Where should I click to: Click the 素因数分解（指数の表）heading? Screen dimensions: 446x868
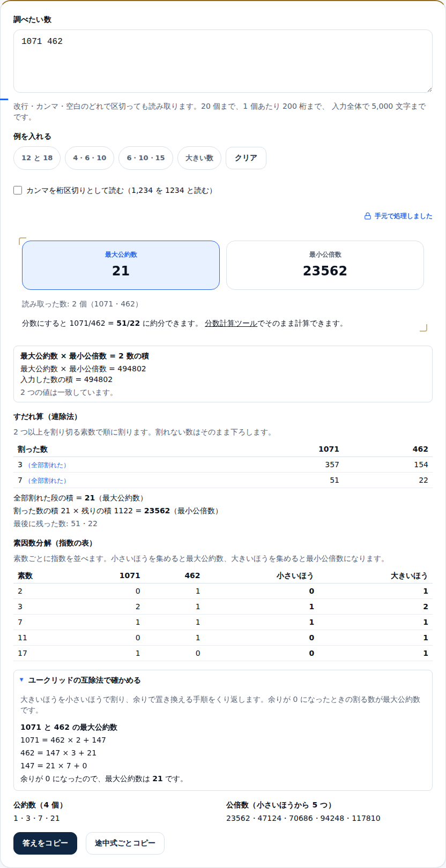54,543
